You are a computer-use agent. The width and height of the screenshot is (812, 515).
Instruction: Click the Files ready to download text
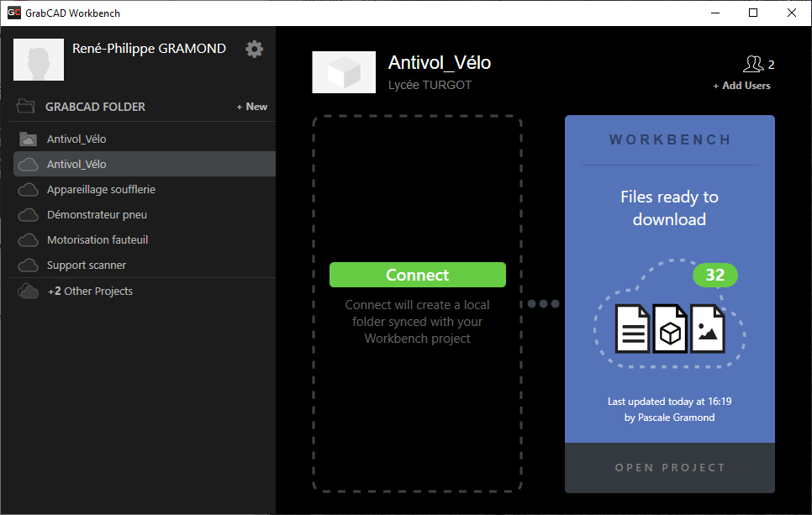tap(670, 208)
